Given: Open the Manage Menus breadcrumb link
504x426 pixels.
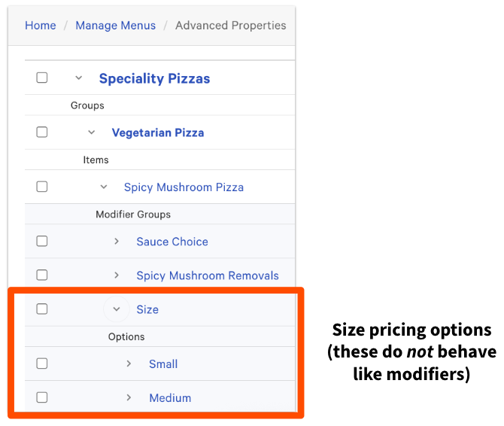Looking at the screenshot, I should (x=115, y=26).
